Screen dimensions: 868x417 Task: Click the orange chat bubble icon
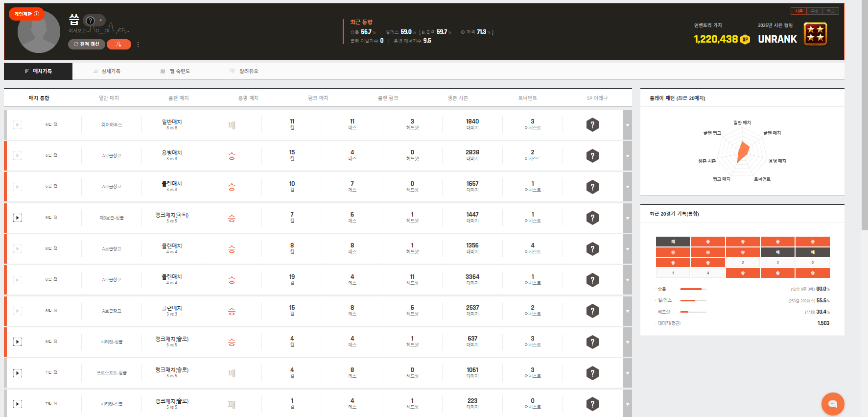[832, 404]
